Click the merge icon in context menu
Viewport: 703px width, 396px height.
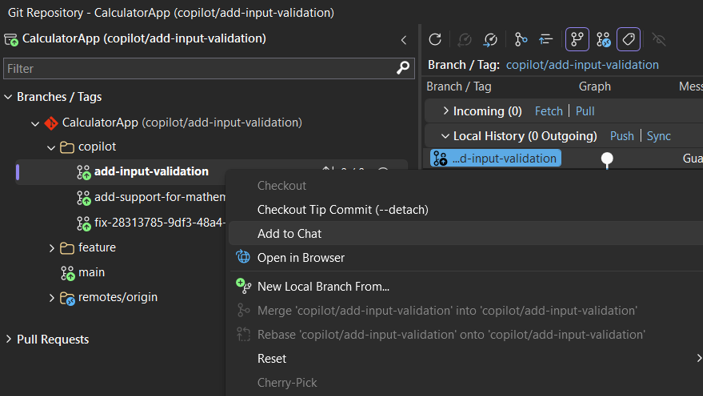[243, 310]
